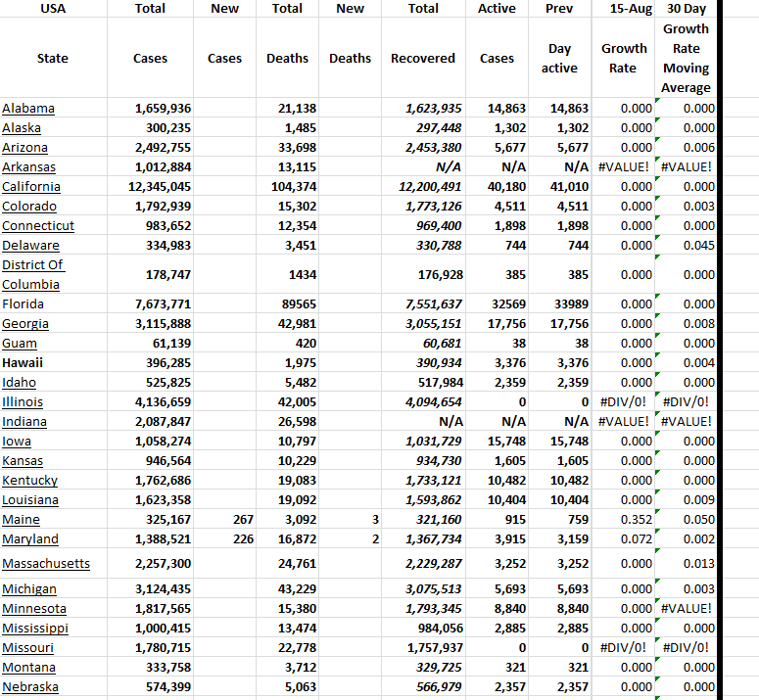The image size is (759, 700).
Task: Select Michigan total deaths 43,229
Action: (x=288, y=589)
